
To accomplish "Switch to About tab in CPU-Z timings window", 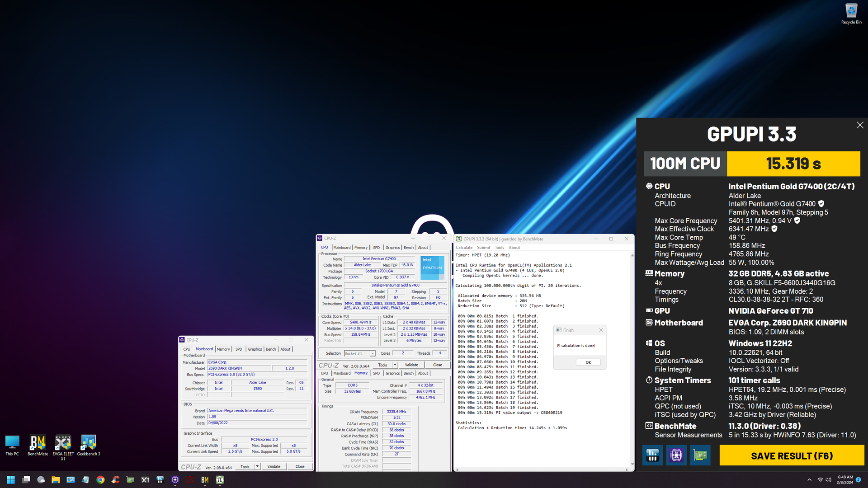I will (423, 373).
